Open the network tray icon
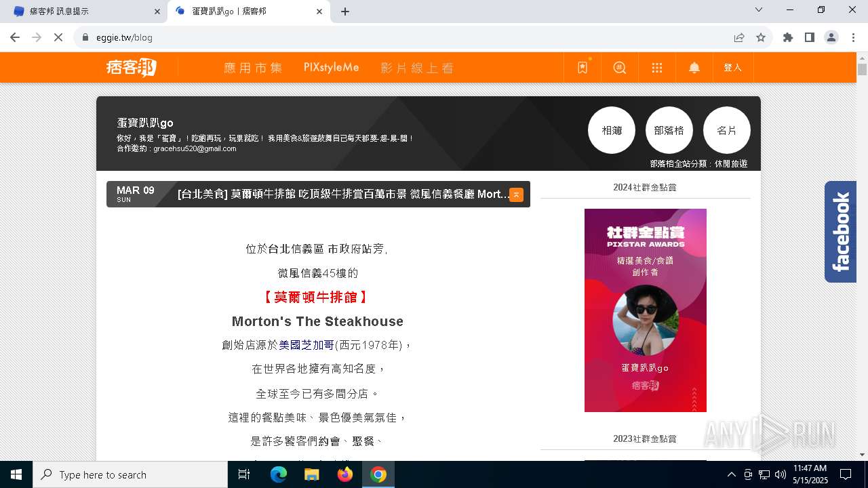The height and width of the screenshot is (488, 868). tap(764, 474)
